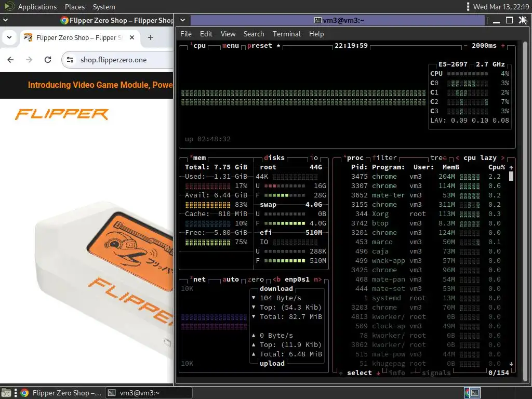Go forward in Chrome

point(29,60)
